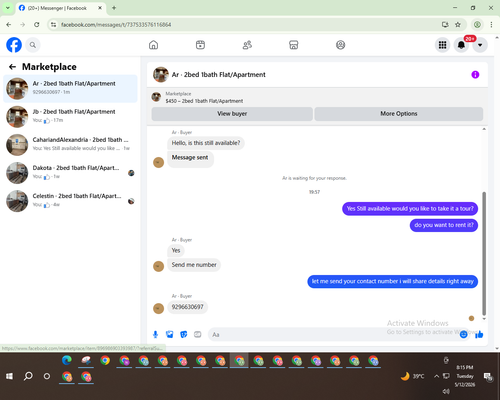Click the 'Yes Still available' sent message
Image resolution: width=500 pixels, height=400 pixels.
tap(410, 209)
